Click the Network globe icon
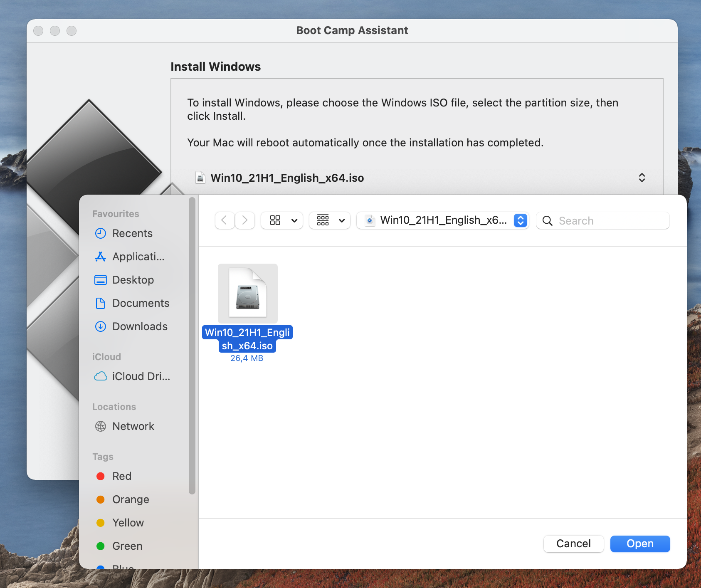Viewport: 701px width, 588px height. (x=101, y=426)
